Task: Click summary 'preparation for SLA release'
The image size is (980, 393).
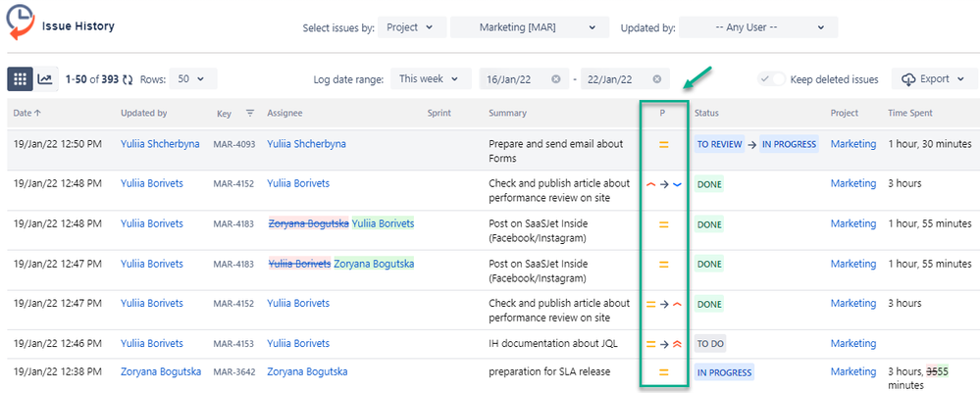Action: click(549, 371)
